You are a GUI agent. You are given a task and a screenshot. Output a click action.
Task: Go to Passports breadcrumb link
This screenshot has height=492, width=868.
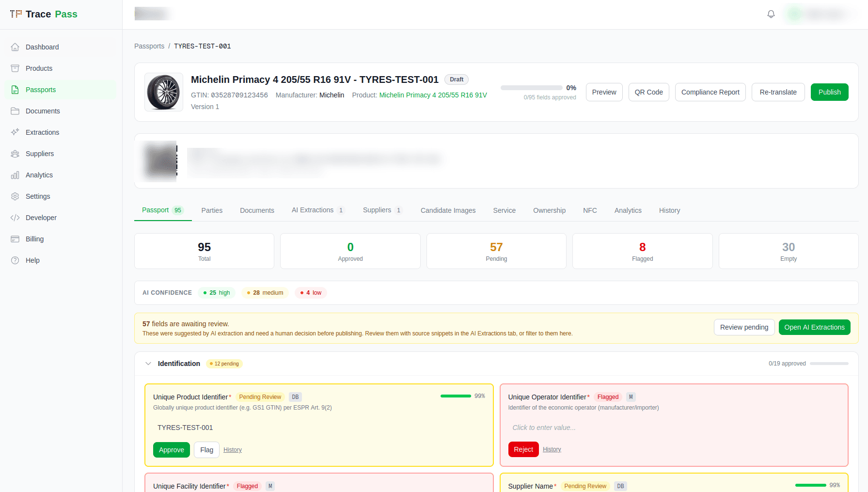point(149,46)
